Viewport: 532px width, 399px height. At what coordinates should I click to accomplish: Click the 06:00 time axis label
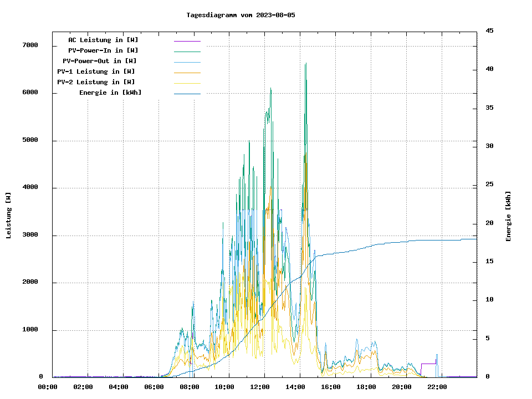click(154, 387)
